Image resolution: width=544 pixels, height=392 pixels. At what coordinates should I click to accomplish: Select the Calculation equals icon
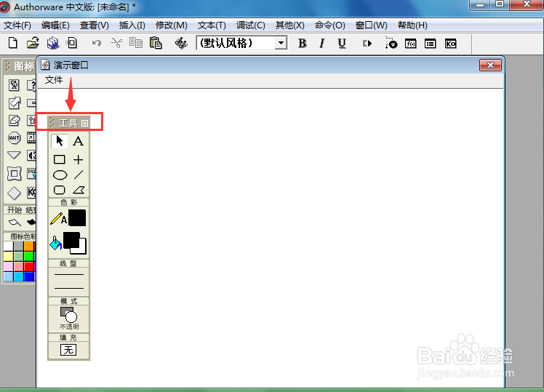click(x=31, y=103)
